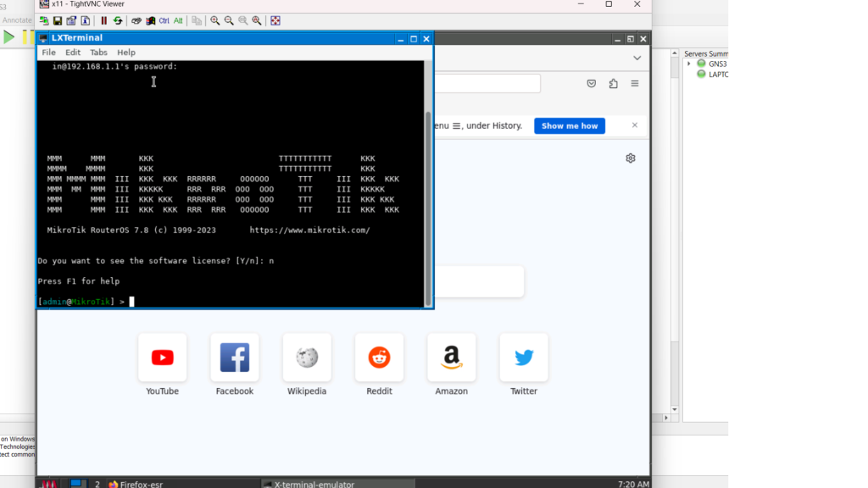Click the LXTerminal vertical scrollbar
The image size is (868, 488).
tap(428, 203)
